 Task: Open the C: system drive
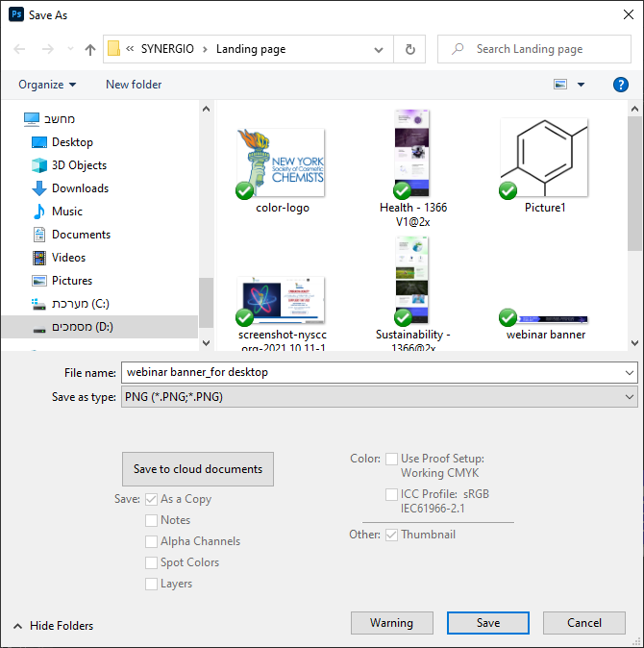tap(70, 304)
